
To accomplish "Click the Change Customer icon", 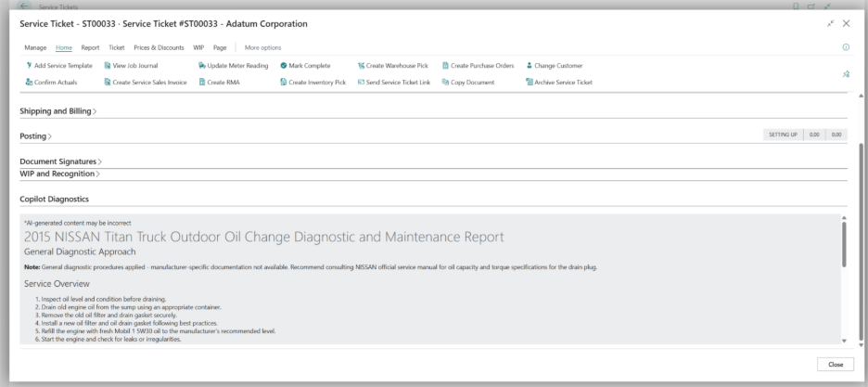I will 530,65.
